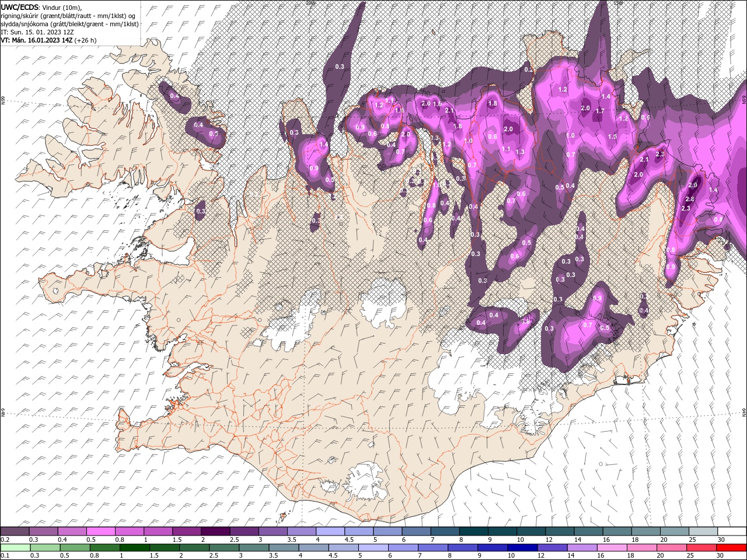Click the 'slydda/snjókoma' legend description line
Screen dimensions: 747x560
[69, 24]
